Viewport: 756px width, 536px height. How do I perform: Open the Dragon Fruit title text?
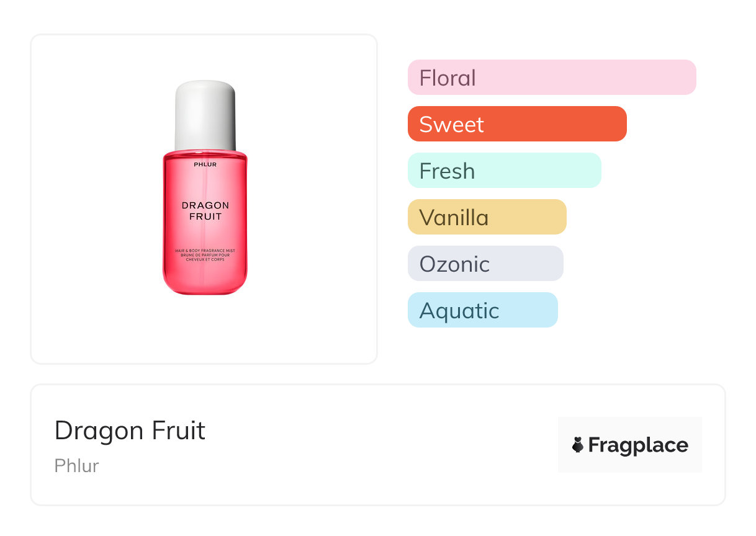click(x=130, y=431)
